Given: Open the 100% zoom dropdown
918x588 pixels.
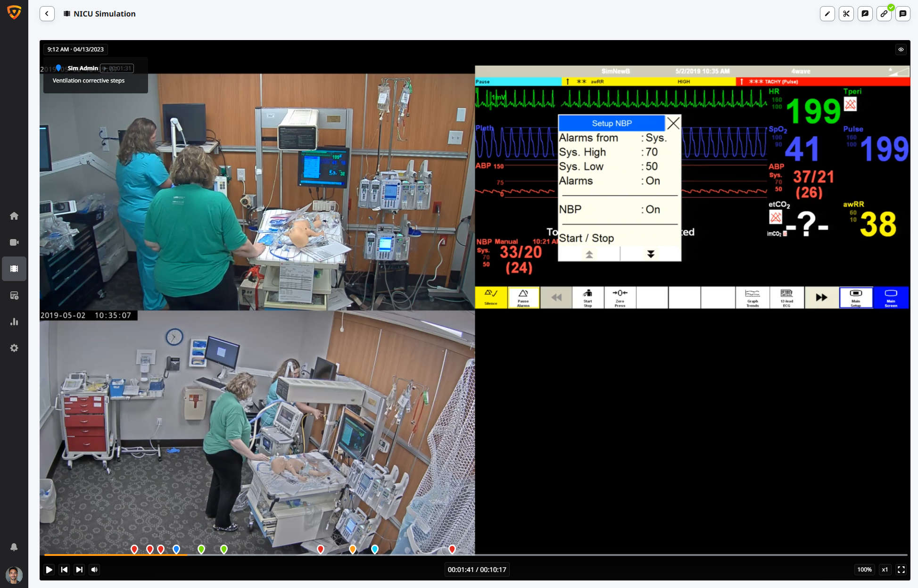Looking at the screenshot, I should tap(864, 570).
